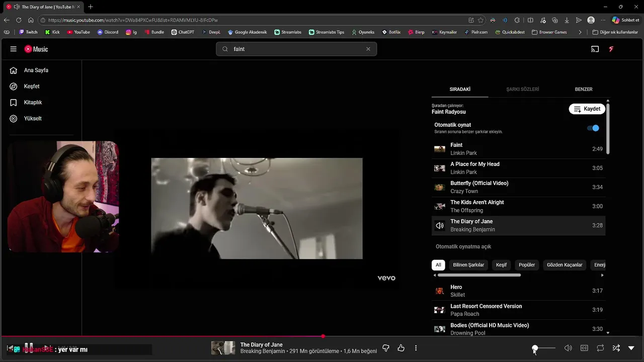Play Hero by Skillet
Image resolution: width=644 pixels, height=362 pixels.
518,291
